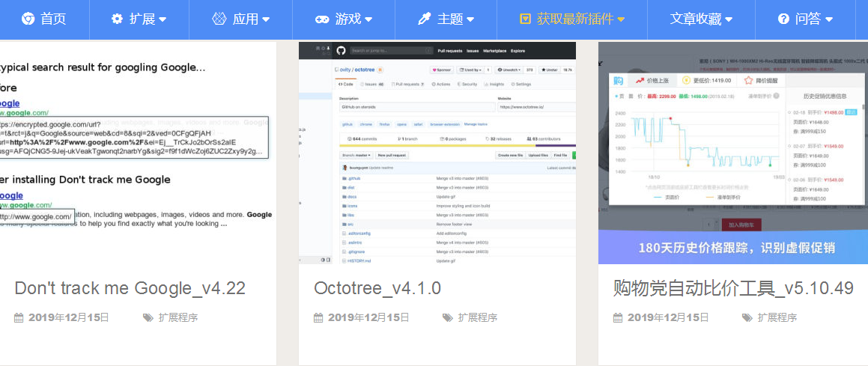Open the 主题 menu label
868x366 pixels.
click(450, 19)
